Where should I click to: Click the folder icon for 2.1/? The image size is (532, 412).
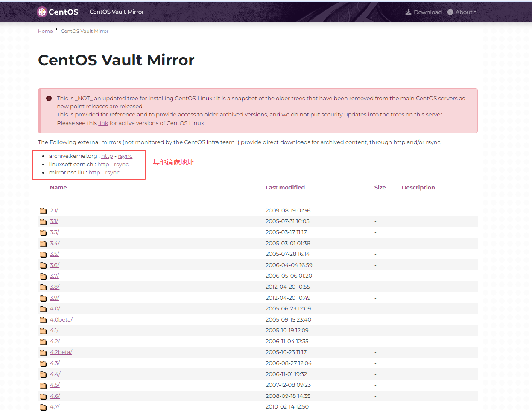pos(43,211)
